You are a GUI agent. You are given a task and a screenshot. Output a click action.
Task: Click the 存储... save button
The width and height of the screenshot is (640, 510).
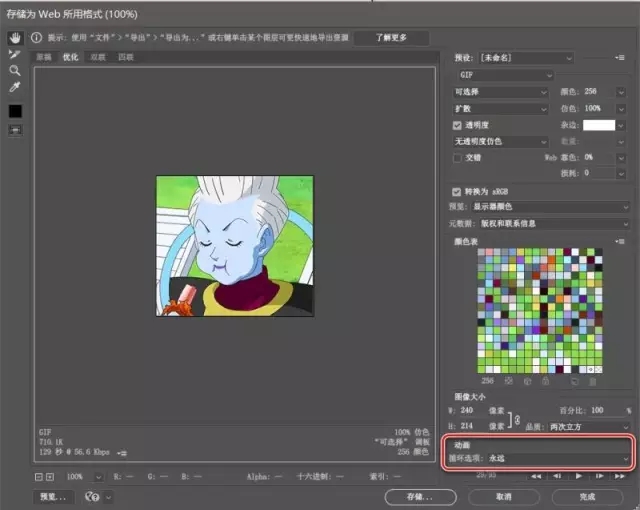click(x=420, y=497)
